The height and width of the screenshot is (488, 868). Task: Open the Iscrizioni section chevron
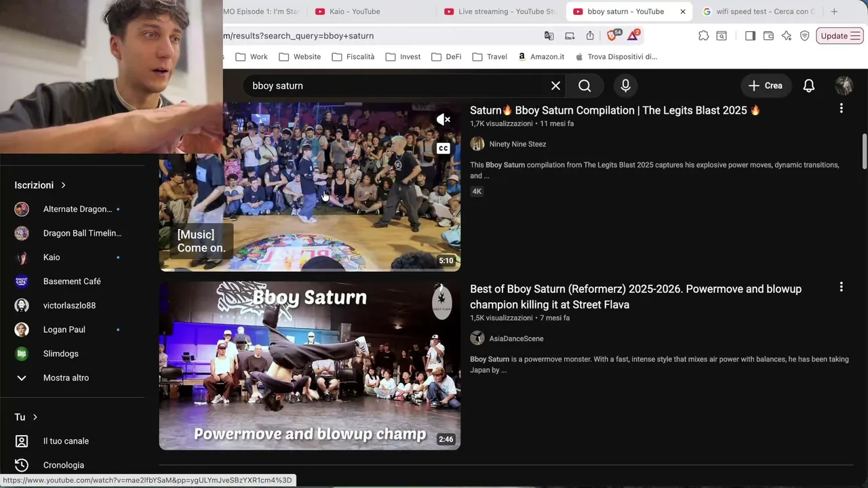64,185
